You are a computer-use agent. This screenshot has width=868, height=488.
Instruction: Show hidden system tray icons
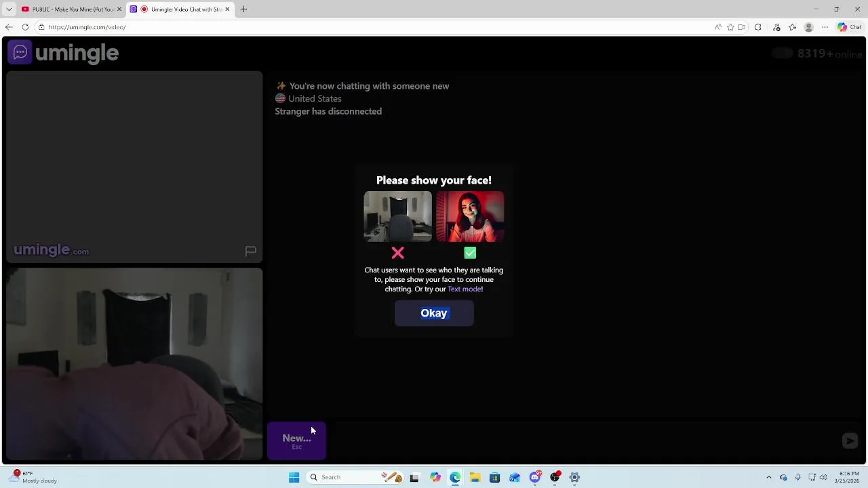click(768, 477)
